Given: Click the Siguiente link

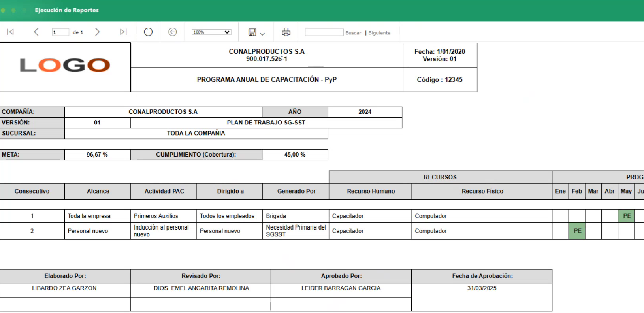Looking at the screenshot, I should tap(379, 33).
